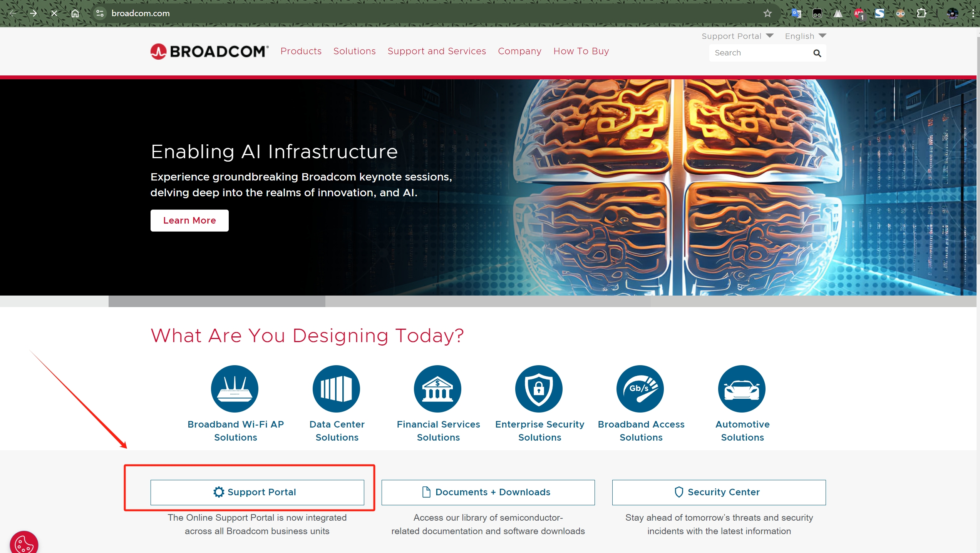Select the Financial Services bank icon
This screenshot has width=980, height=553.
pyautogui.click(x=437, y=388)
